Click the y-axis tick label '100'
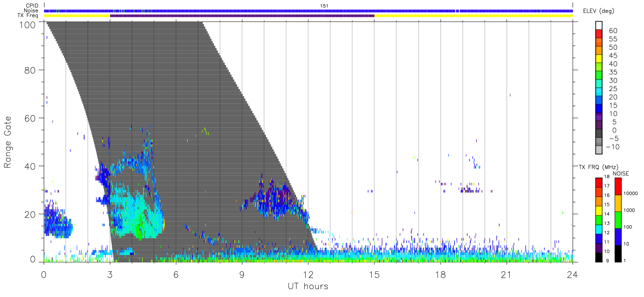 pyautogui.click(x=28, y=25)
